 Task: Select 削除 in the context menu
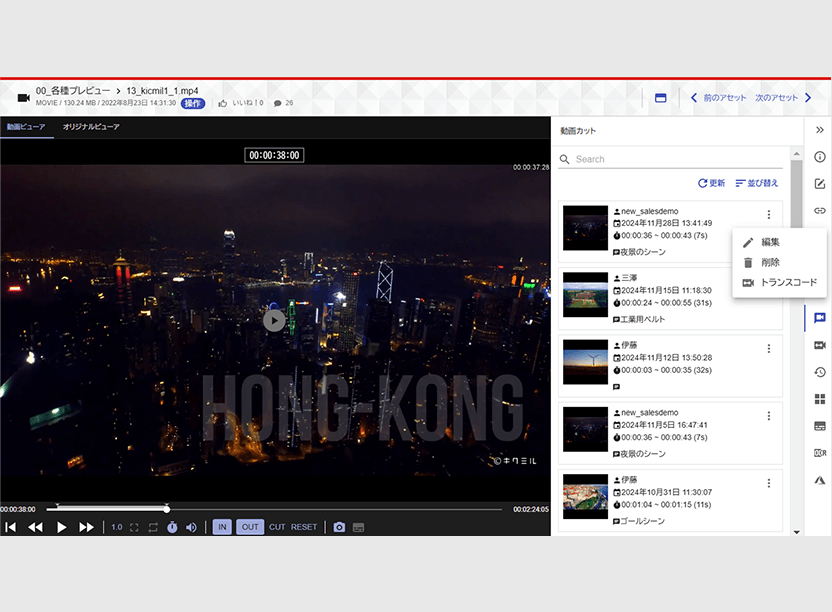[779, 262]
